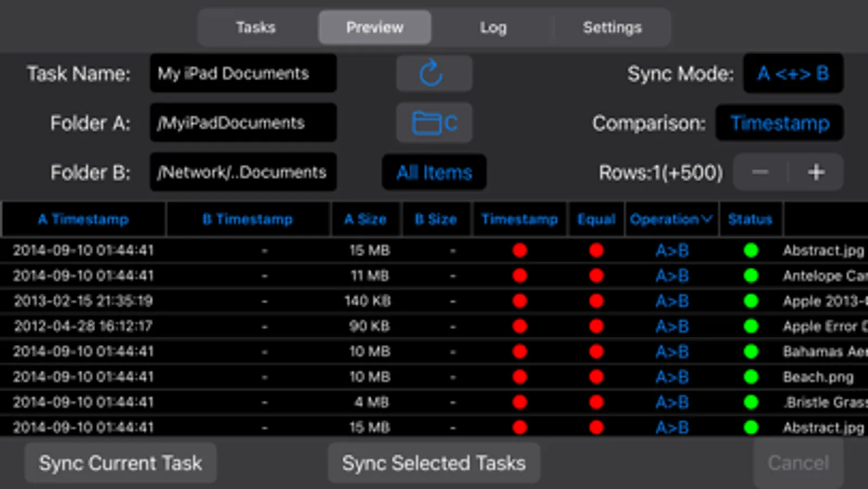Open the All Items filter
Image resolution: width=868 pixels, height=489 pixels.
[x=434, y=172]
